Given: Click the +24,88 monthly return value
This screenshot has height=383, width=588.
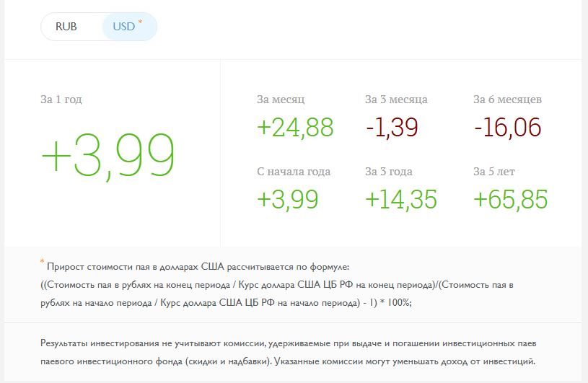Looking at the screenshot, I should (295, 127).
